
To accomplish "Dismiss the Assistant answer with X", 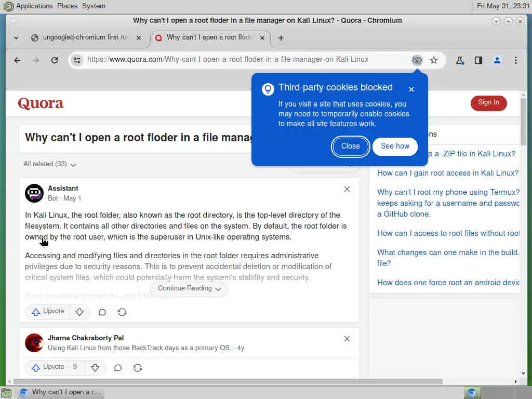I will coord(347,189).
